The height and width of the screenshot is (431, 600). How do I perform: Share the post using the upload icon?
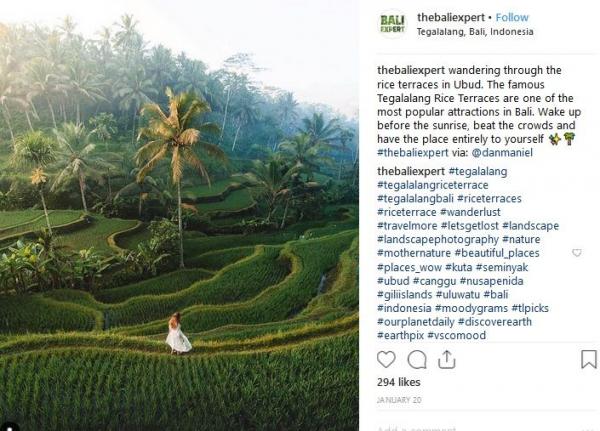tap(449, 359)
